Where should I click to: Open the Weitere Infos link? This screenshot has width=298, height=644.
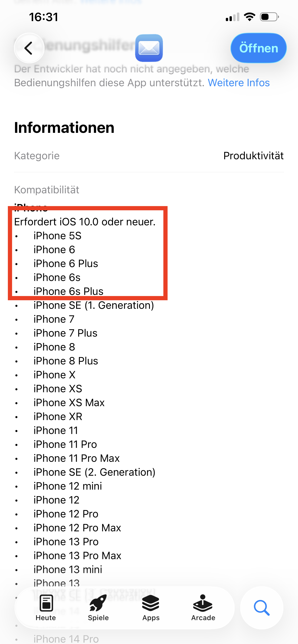(238, 83)
